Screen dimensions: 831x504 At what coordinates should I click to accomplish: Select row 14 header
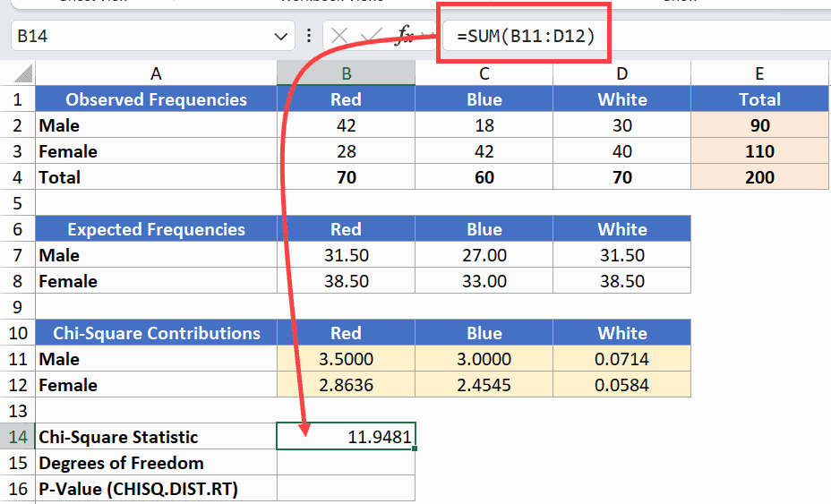click(18, 437)
